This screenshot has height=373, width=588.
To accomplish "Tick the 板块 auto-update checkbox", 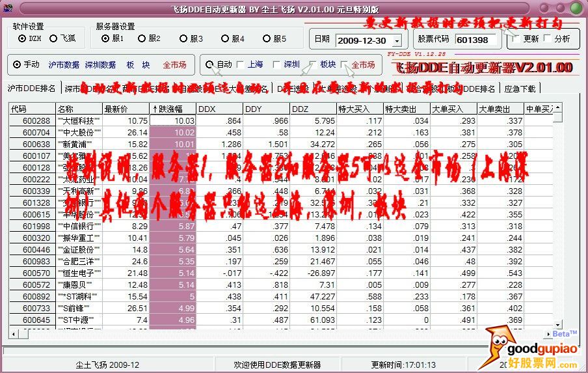I will click(x=313, y=64).
